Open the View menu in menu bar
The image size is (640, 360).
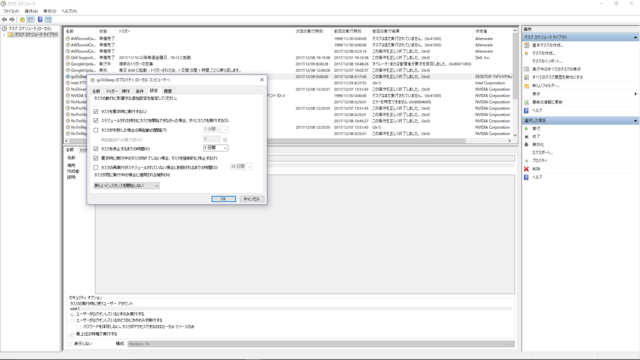click(49, 11)
